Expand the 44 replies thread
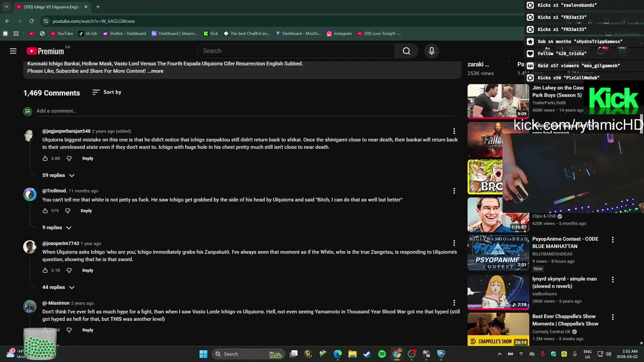Viewport: 644px width, 362px height. pos(58,288)
